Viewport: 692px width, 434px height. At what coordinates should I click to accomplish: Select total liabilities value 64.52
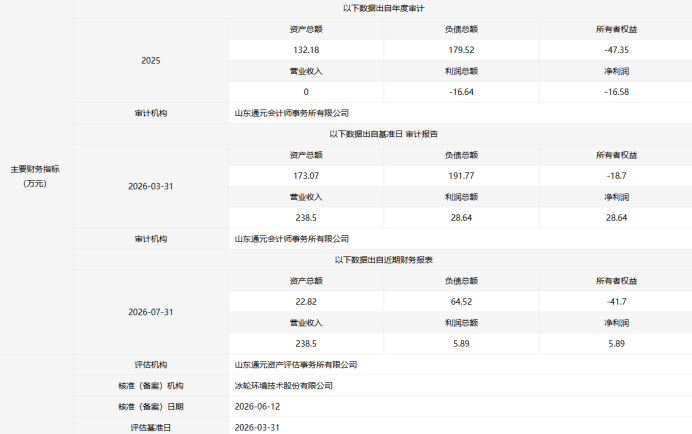pos(461,302)
